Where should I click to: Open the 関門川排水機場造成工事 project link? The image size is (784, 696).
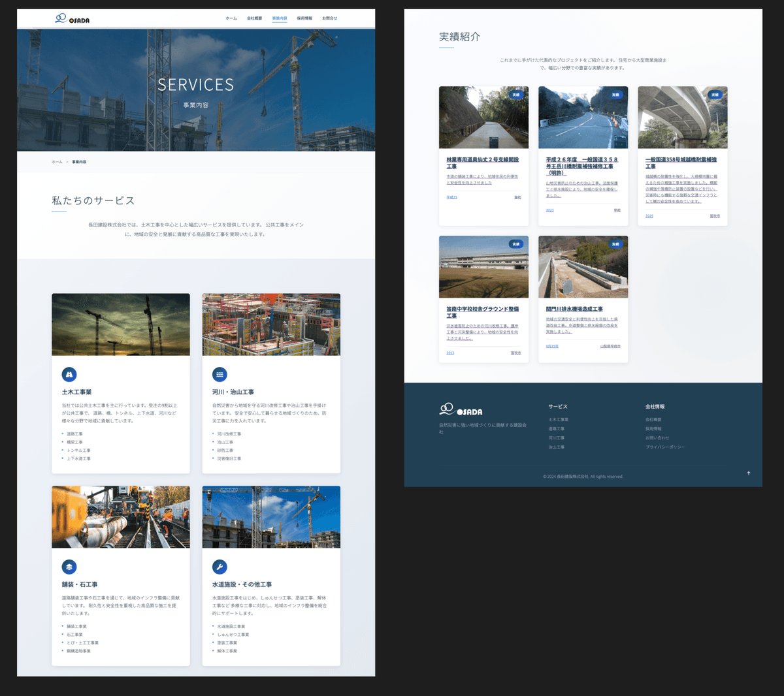[574, 309]
